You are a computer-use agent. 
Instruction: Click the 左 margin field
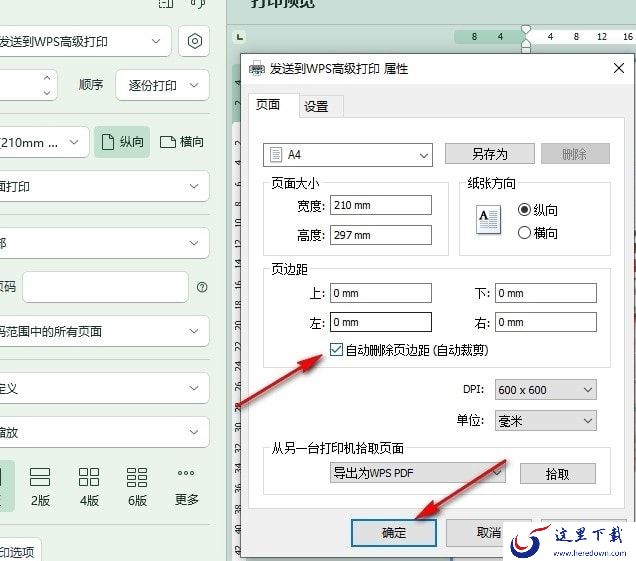coord(380,322)
